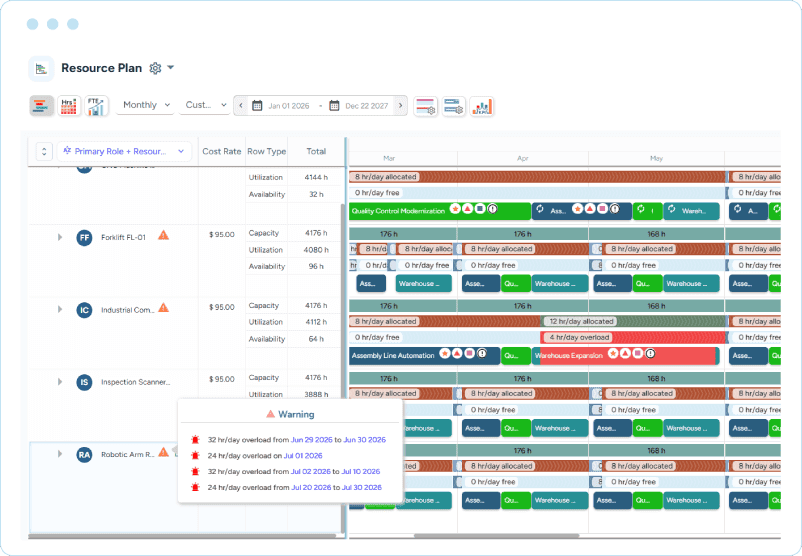The width and height of the screenshot is (802, 556).
Task: Click the Cost Rate column header
Action: (x=221, y=151)
